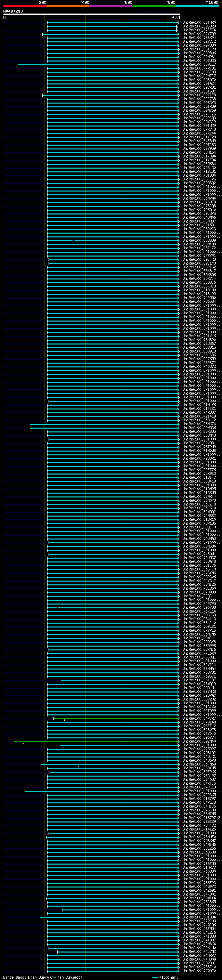Open hit UniRef100_P39023
This screenshot has height=980, width=222.
[199, 229]
